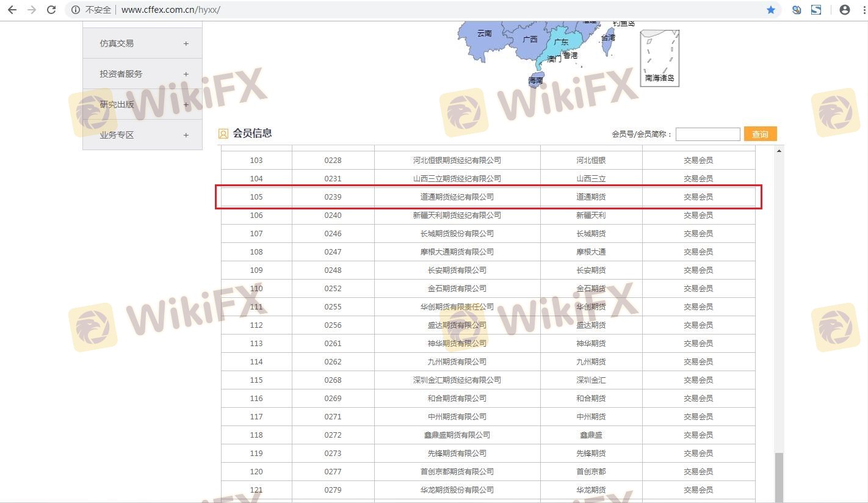Screen dimensions: 868x503
Task: Reload the page with the refresh icon
Action: click(52, 10)
